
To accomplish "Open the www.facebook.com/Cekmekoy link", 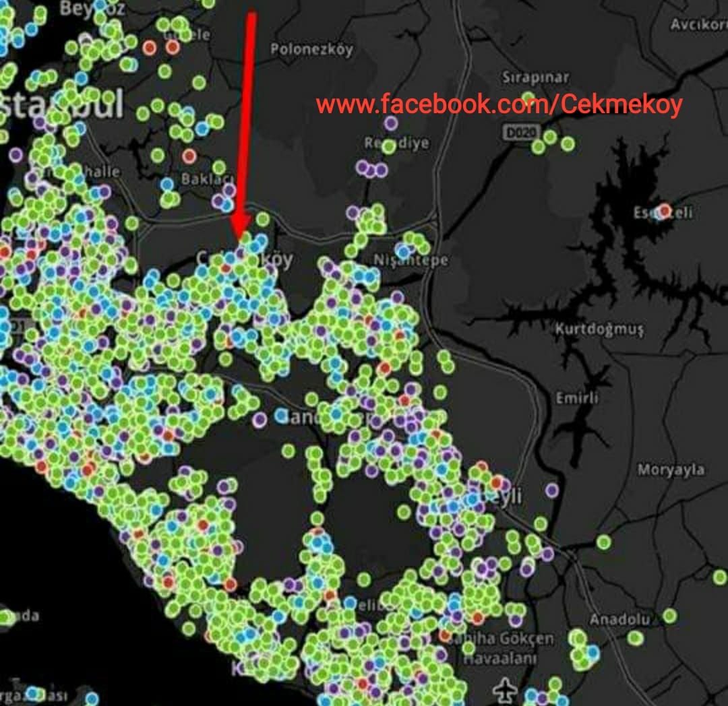I will click(x=499, y=104).
